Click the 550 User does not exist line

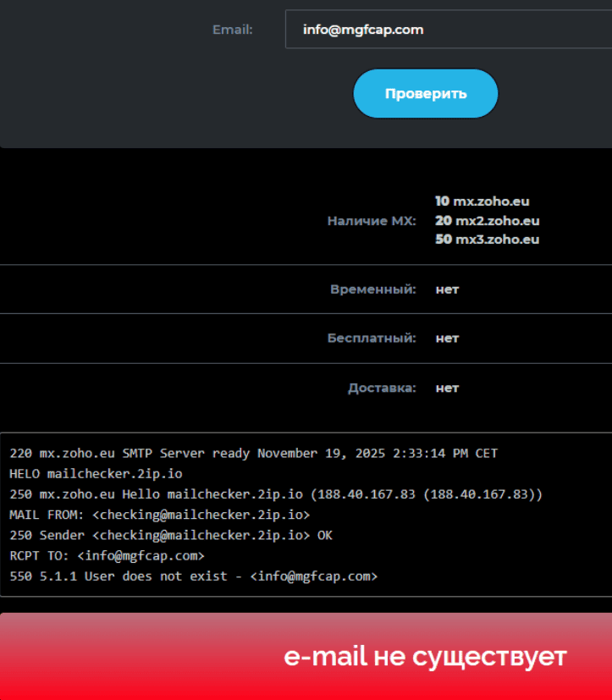pos(193,576)
